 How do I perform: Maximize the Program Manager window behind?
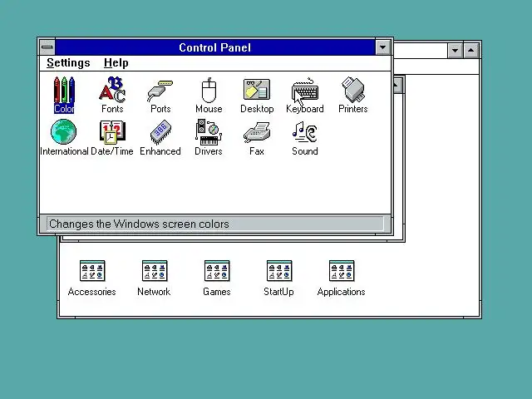(471, 51)
